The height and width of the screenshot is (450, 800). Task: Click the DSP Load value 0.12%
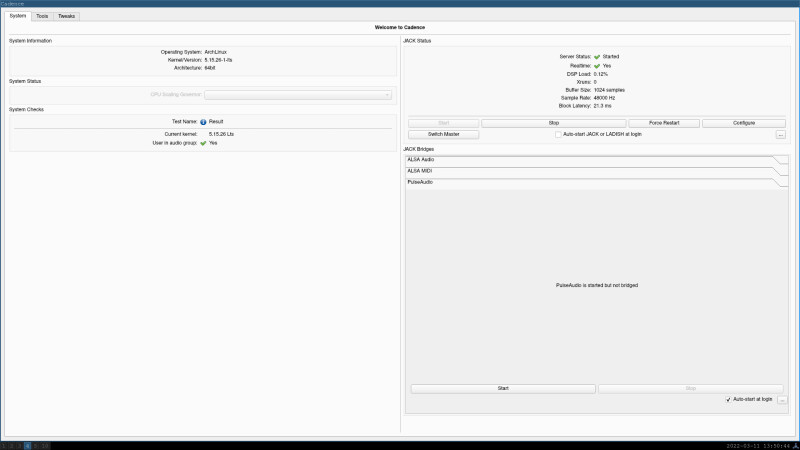[x=601, y=74]
